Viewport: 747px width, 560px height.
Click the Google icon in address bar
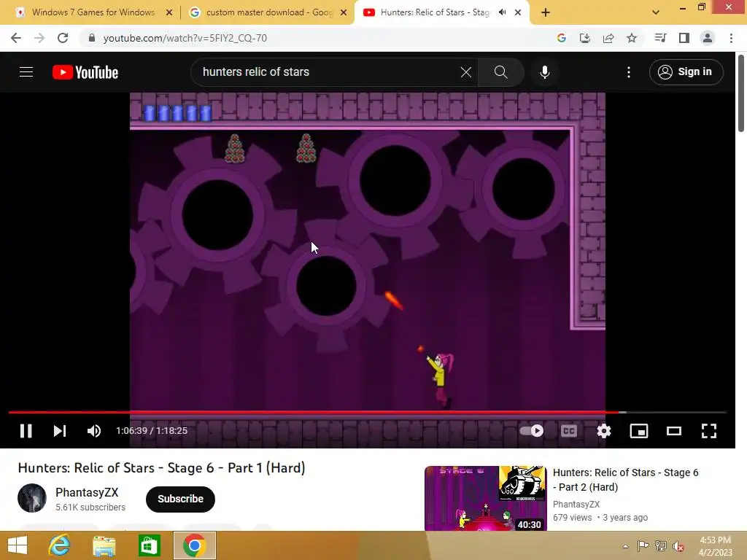pyautogui.click(x=562, y=38)
